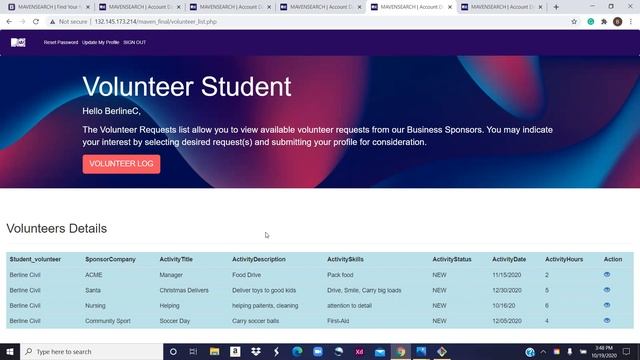Show hidden system tray icons chevron
The image size is (640, 360).
pyautogui.click(x=543, y=351)
